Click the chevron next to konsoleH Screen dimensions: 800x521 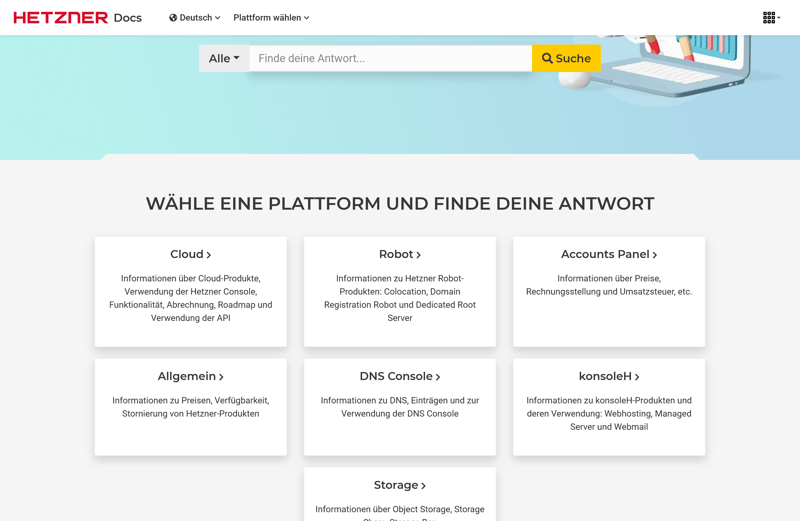637,378
